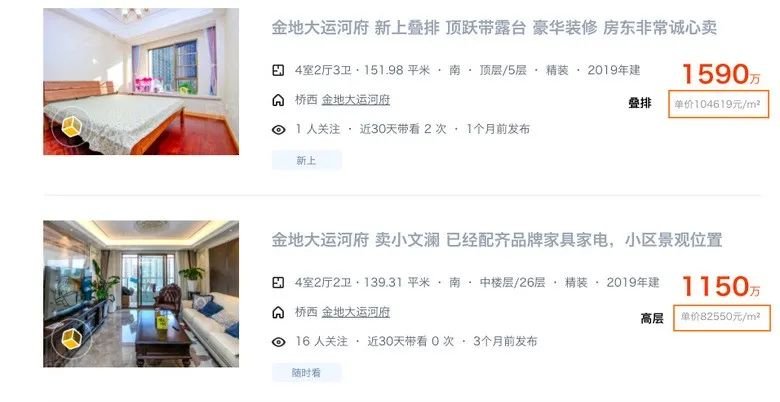View living room listing thumbnail
This screenshot has width=780, height=402.
coord(141,294)
